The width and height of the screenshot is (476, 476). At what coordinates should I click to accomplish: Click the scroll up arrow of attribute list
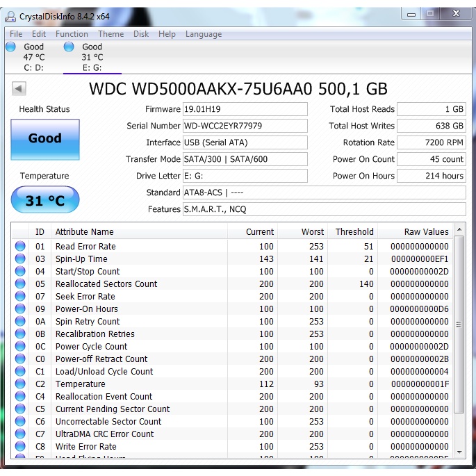point(459,230)
